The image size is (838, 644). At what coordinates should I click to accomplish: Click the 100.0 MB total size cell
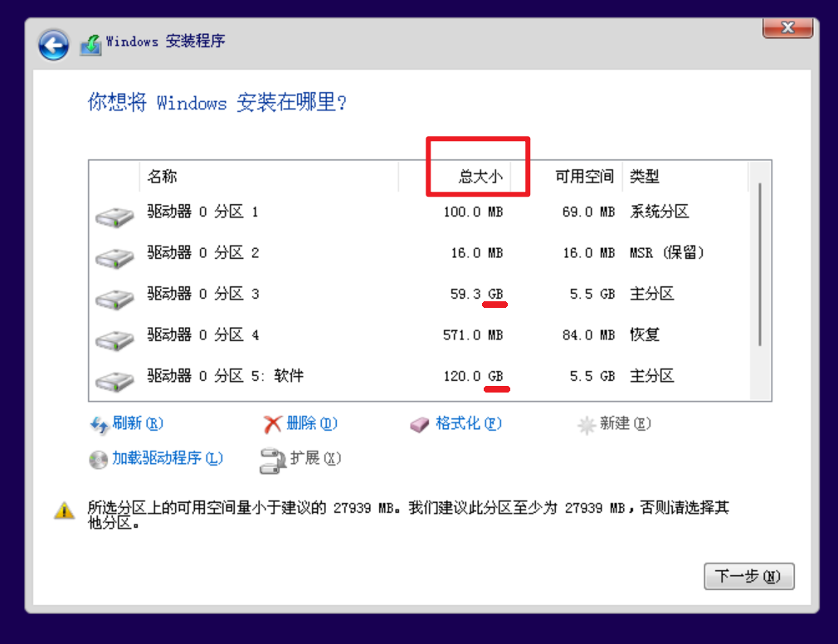tap(473, 212)
